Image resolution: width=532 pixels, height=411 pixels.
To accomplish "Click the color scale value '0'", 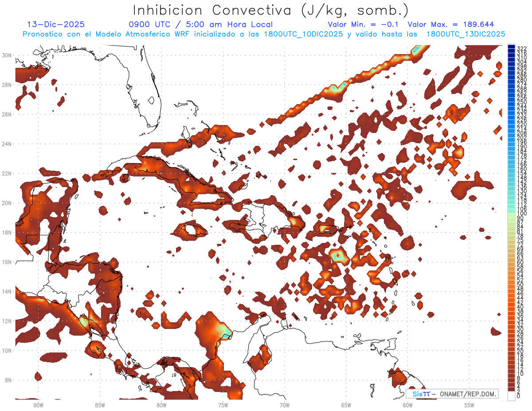I will point(519,396).
